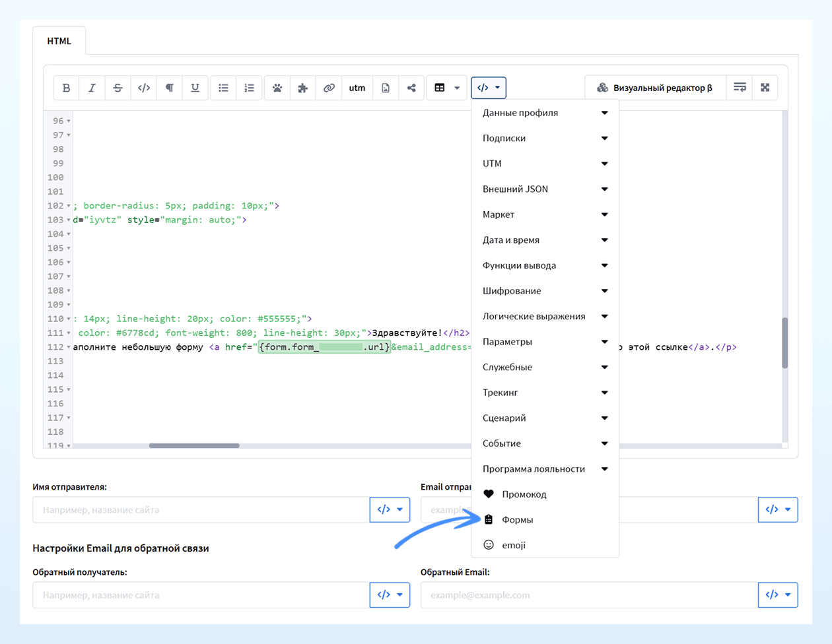Open Программа лояльности submenu
This screenshot has height=644, width=832.
(545, 469)
